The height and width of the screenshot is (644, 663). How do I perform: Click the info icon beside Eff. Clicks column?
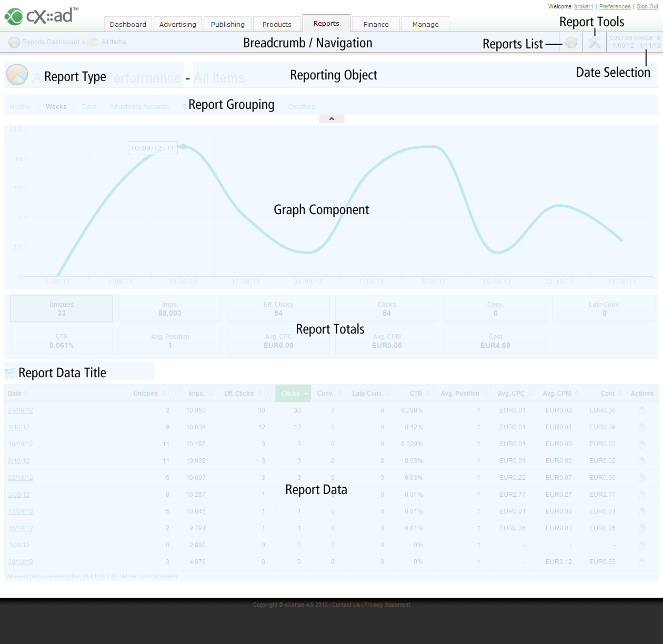[x=268, y=394]
